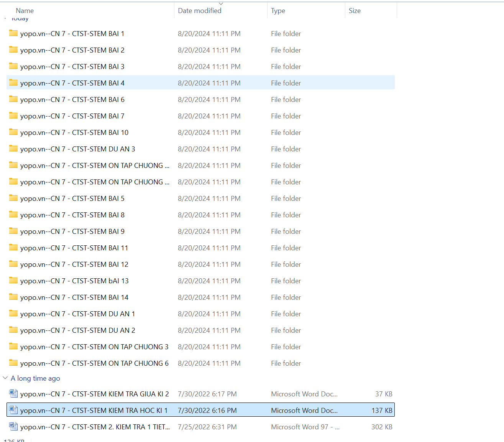This screenshot has width=504, height=442.
Task: Click the folder icon of ON TAP CHUONG 6
Action: click(13, 363)
